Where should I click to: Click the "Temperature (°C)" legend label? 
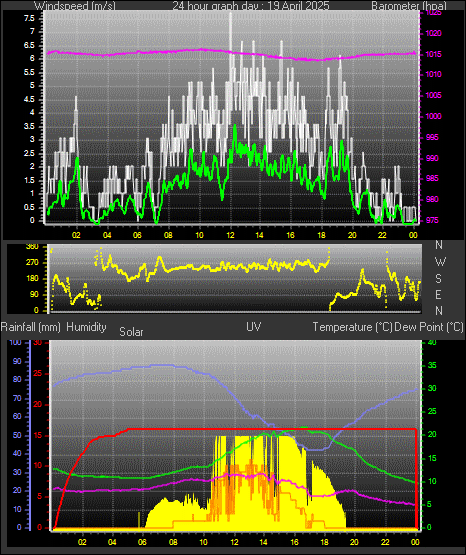coord(352,327)
